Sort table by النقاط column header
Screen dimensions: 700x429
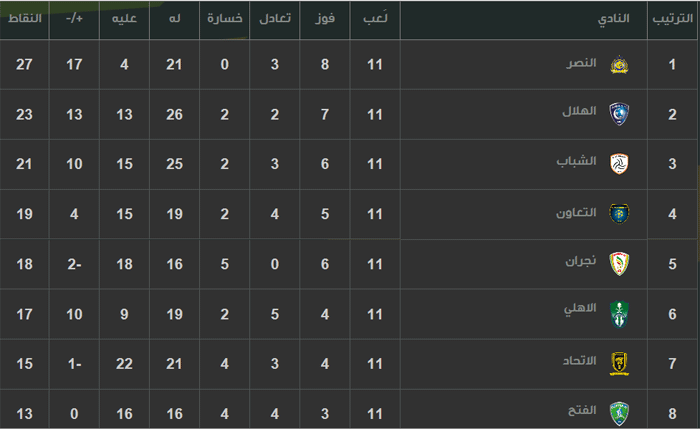25,18
